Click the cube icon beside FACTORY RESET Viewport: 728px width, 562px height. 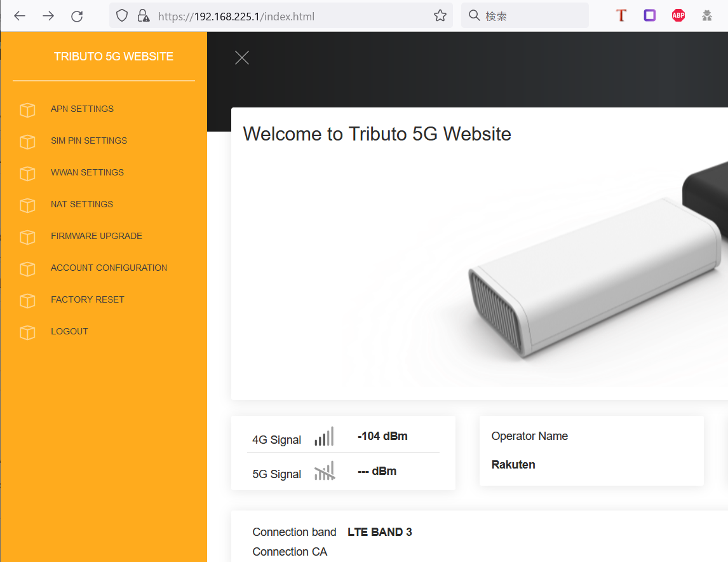coord(27,300)
